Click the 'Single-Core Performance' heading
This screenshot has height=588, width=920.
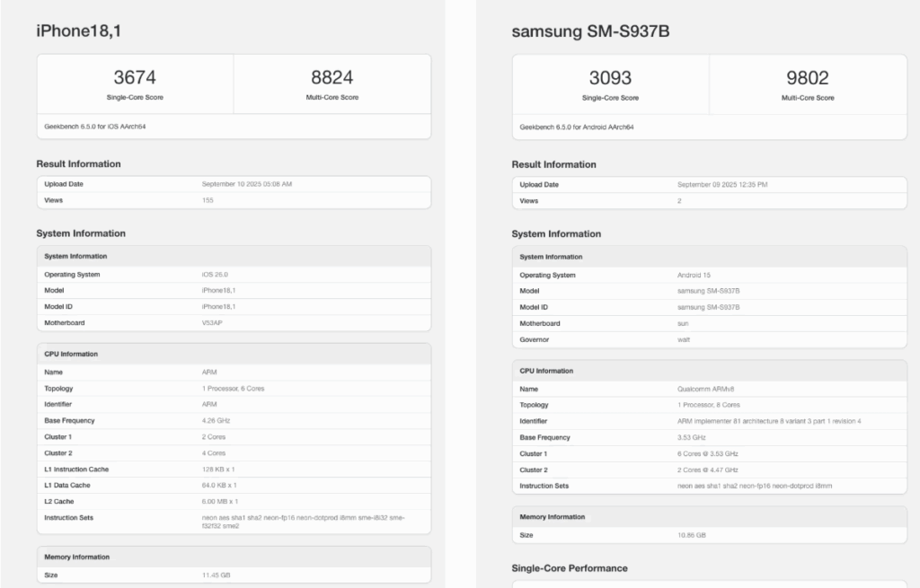pyautogui.click(x=570, y=568)
